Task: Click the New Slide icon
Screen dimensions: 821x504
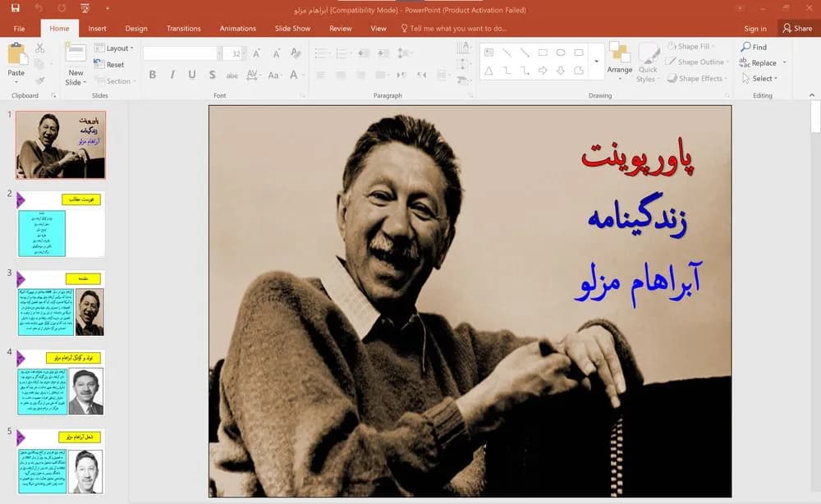Action: click(76, 53)
